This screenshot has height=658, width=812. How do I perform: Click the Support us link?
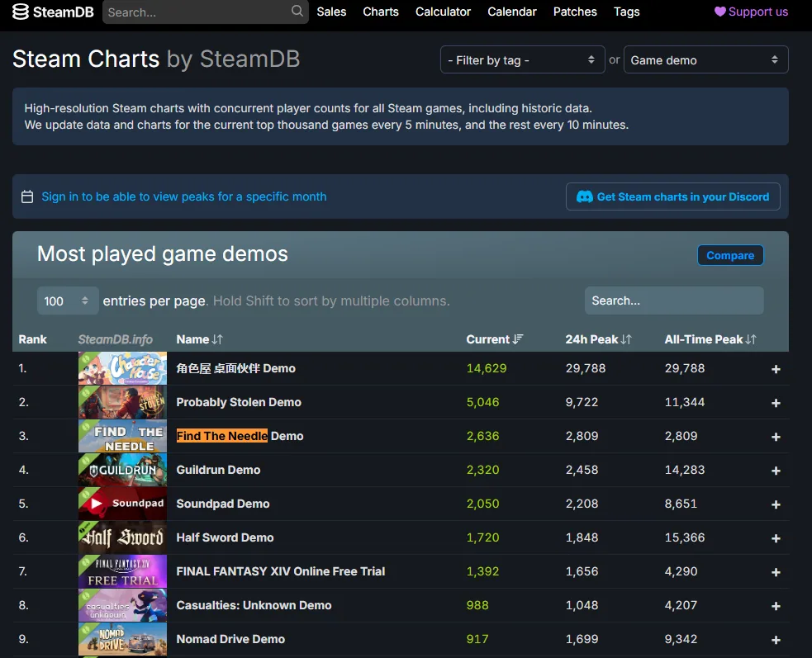[752, 12]
